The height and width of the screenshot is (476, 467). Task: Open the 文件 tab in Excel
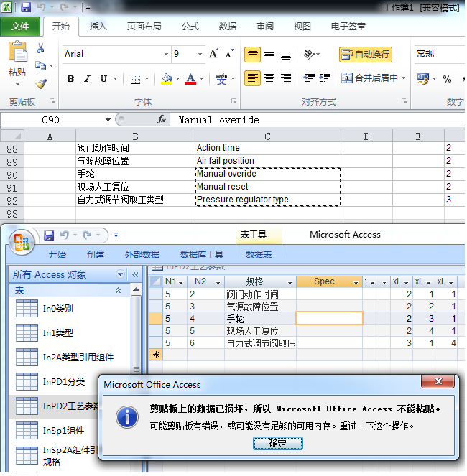[20, 27]
